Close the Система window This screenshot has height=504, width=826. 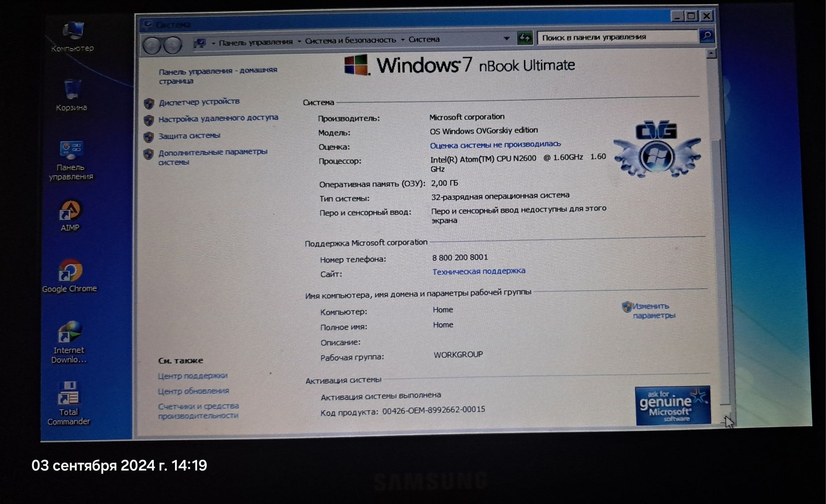coord(707,16)
